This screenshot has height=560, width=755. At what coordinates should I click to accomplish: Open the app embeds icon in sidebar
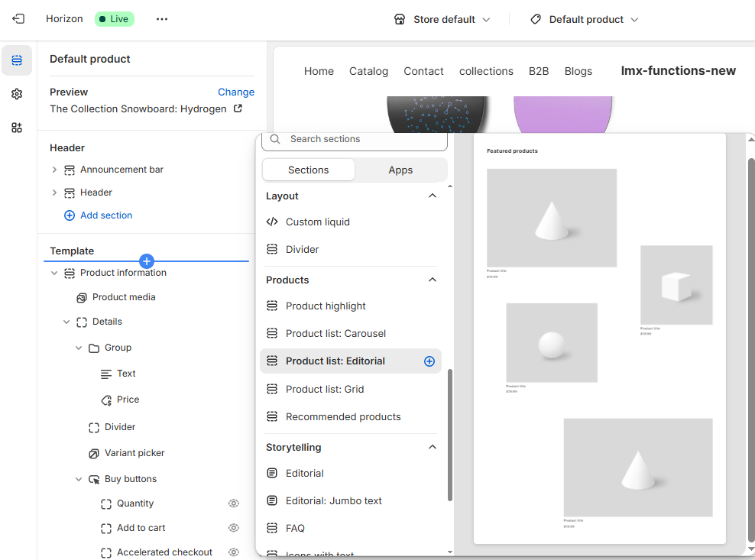coord(17,128)
